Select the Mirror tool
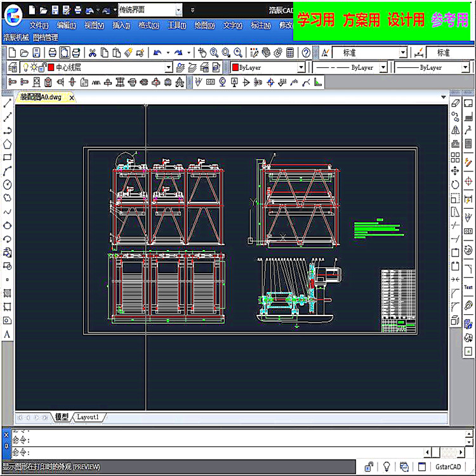The image size is (476, 476). coord(455,131)
